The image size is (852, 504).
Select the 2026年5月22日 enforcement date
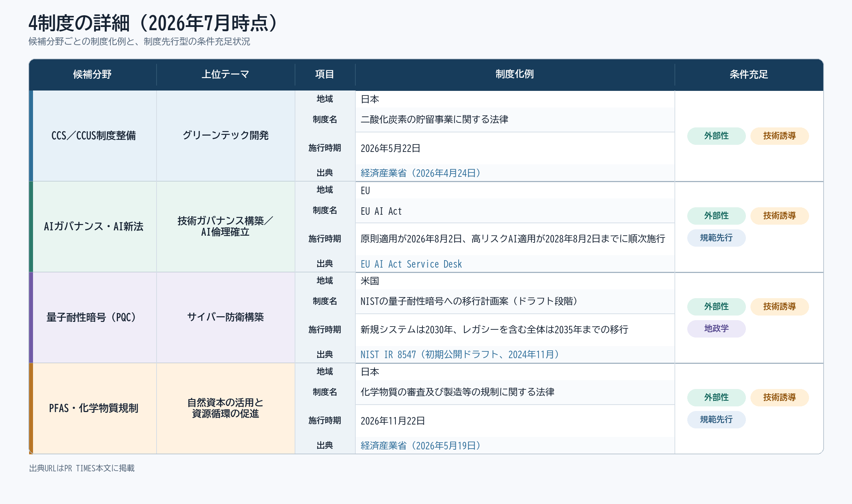tap(390, 148)
